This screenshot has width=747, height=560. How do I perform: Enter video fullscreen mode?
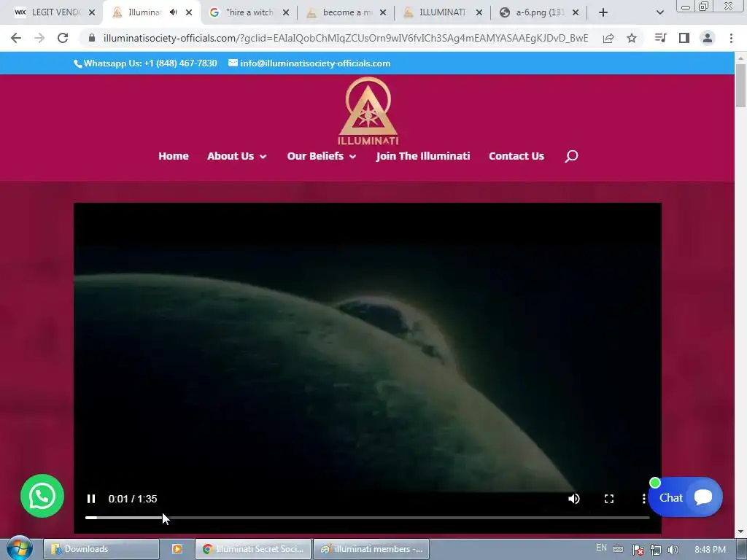point(609,499)
